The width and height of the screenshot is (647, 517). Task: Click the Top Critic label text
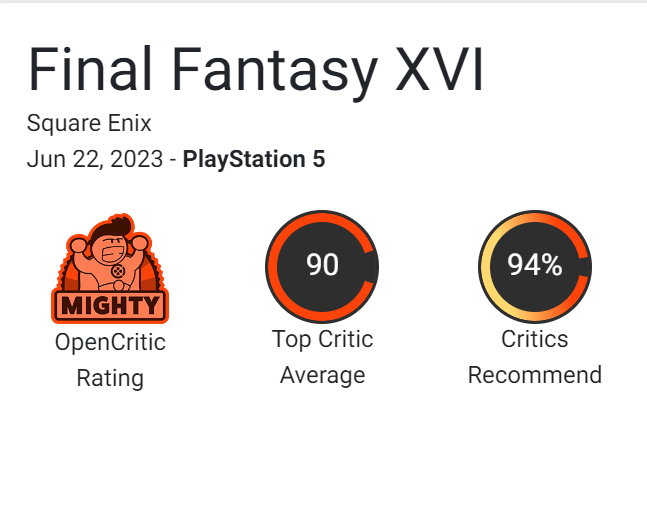(322, 339)
